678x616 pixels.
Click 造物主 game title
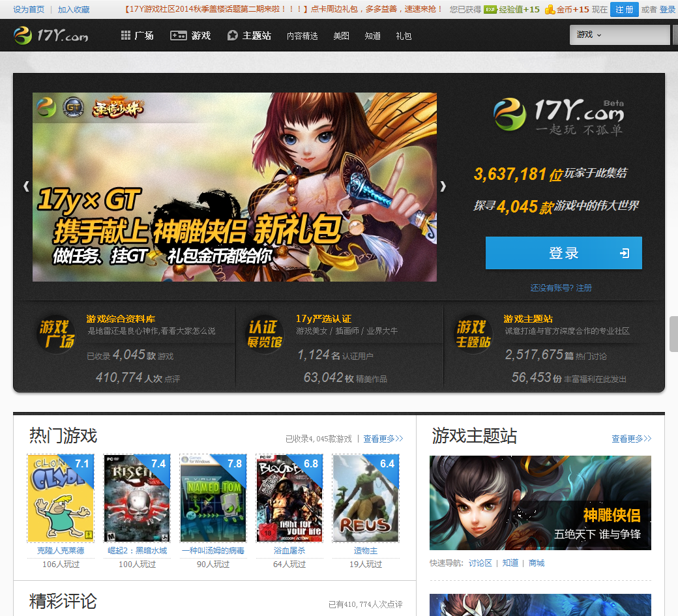[366, 551]
